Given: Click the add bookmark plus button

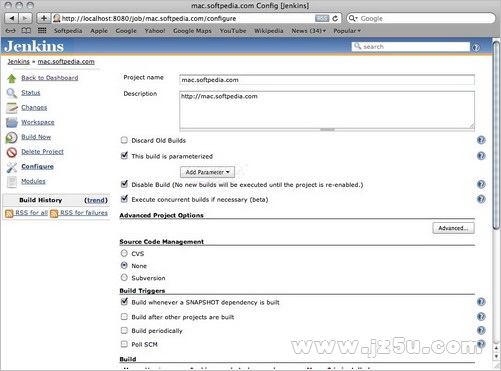Looking at the screenshot, I should [x=43, y=18].
